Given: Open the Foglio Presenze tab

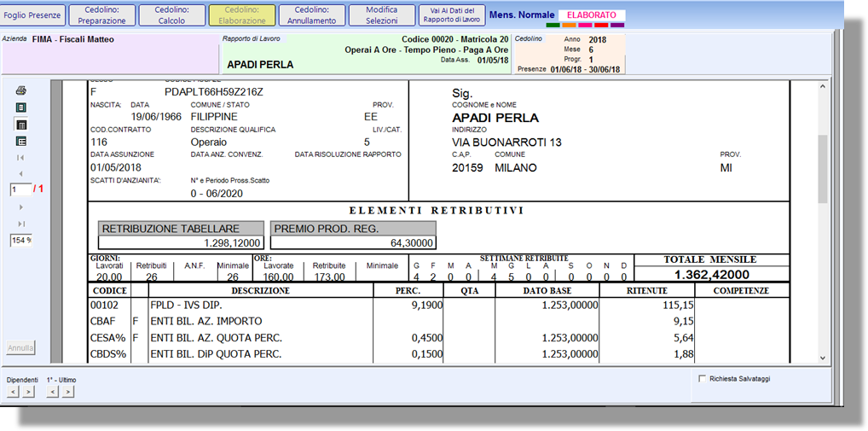Looking at the screenshot, I should coord(32,15).
